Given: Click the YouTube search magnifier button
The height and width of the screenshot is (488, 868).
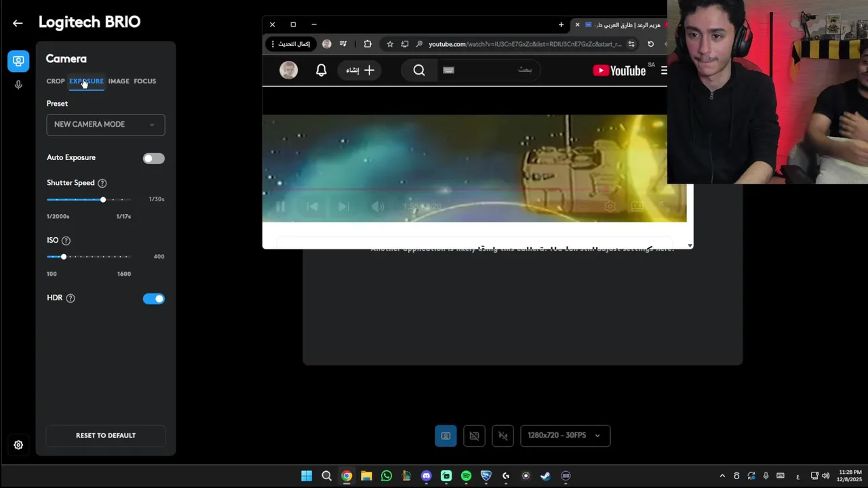Looking at the screenshot, I should 419,70.
